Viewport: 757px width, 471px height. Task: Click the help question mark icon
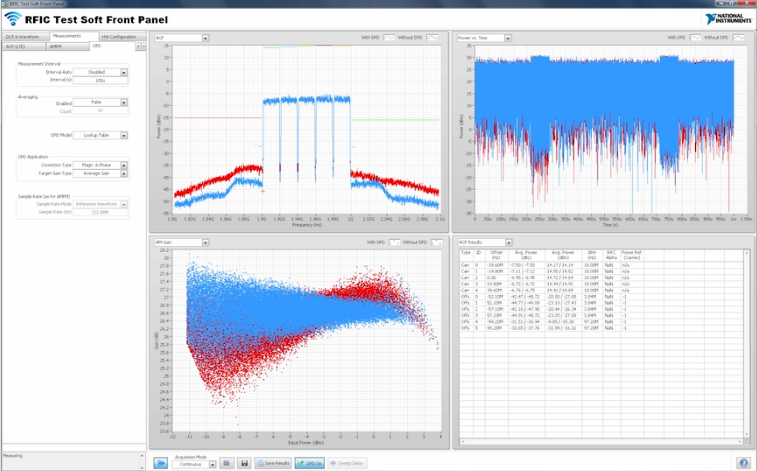tap(743, 463)
